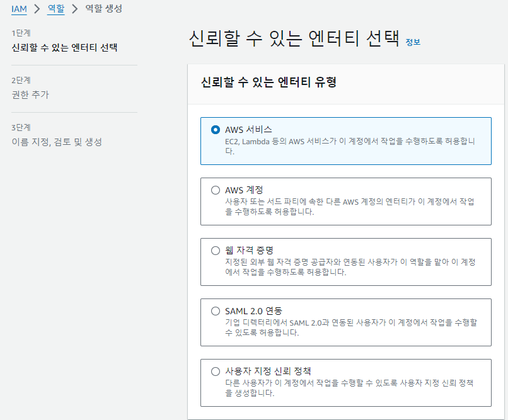Click the 2단계 step label
This screenshot has width=508, height=420.
(x=21, y=80)
